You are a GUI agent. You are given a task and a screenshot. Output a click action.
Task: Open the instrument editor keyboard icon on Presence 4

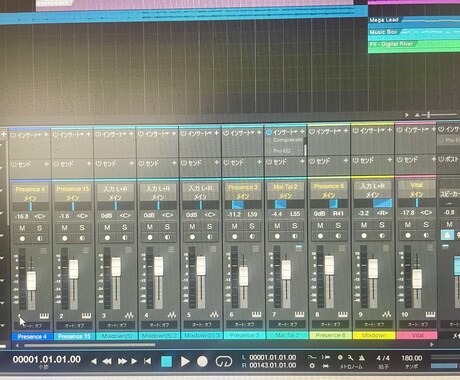[x=44, y=316]
